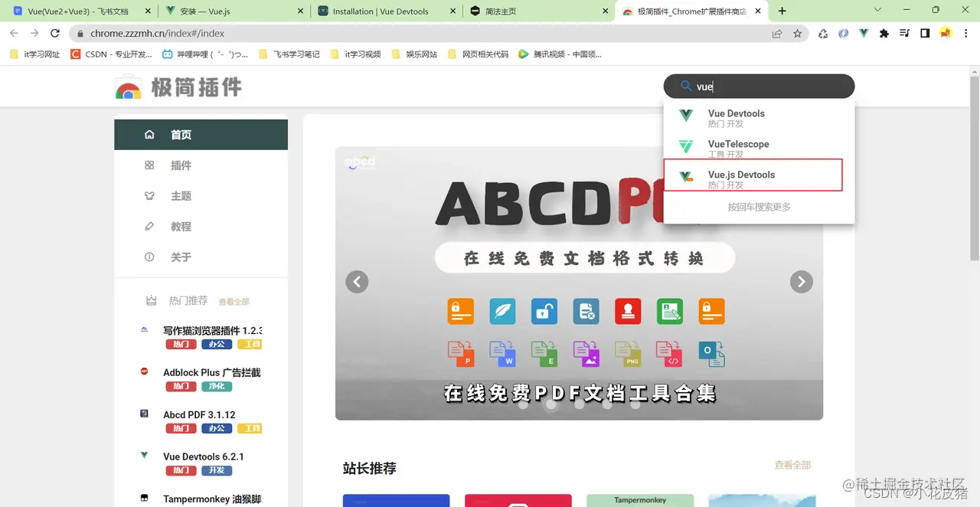Click the Tampermonkey monkey icon
Viewport: 980px width, 507px height.
pos(145,498)
